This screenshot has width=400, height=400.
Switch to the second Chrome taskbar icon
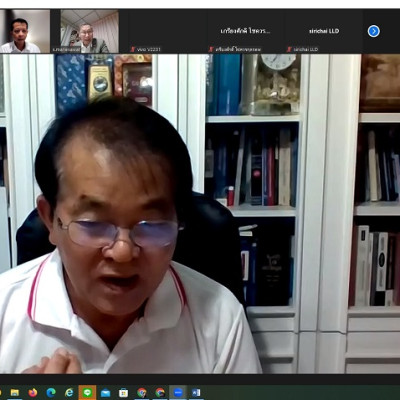160,392
